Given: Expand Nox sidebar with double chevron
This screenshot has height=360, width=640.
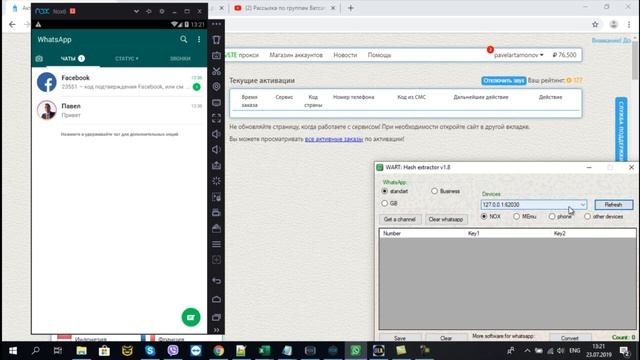Looking at the screenshot, I should (x=216, y=330).
